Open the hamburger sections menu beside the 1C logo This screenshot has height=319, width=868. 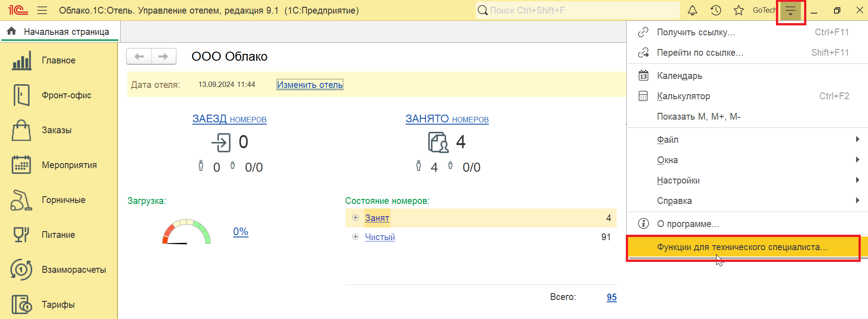[x=42, y=10]
